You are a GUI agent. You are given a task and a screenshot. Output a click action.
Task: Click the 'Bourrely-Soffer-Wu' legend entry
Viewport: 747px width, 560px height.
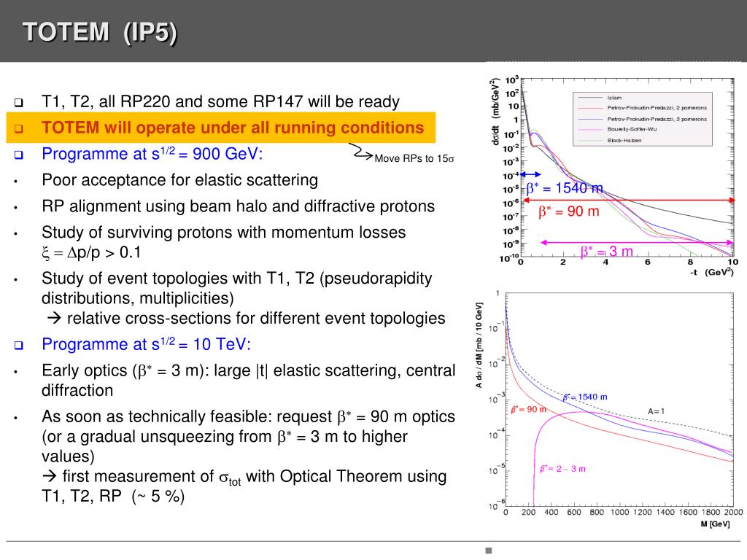click(631, 129)
